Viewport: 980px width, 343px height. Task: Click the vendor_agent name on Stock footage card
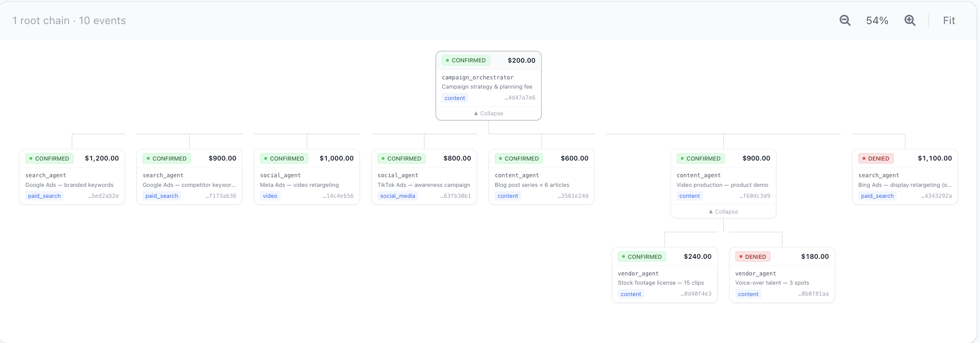[x=638, y=274]
